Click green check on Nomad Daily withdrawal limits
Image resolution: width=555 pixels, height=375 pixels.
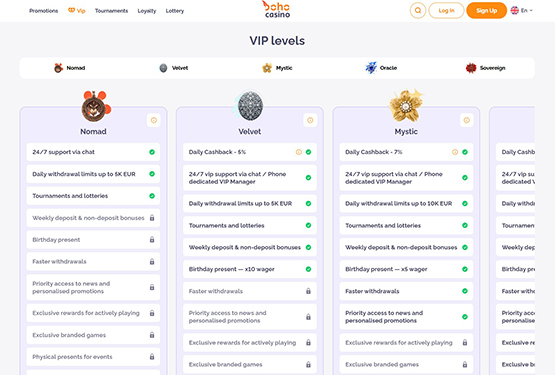152,174
